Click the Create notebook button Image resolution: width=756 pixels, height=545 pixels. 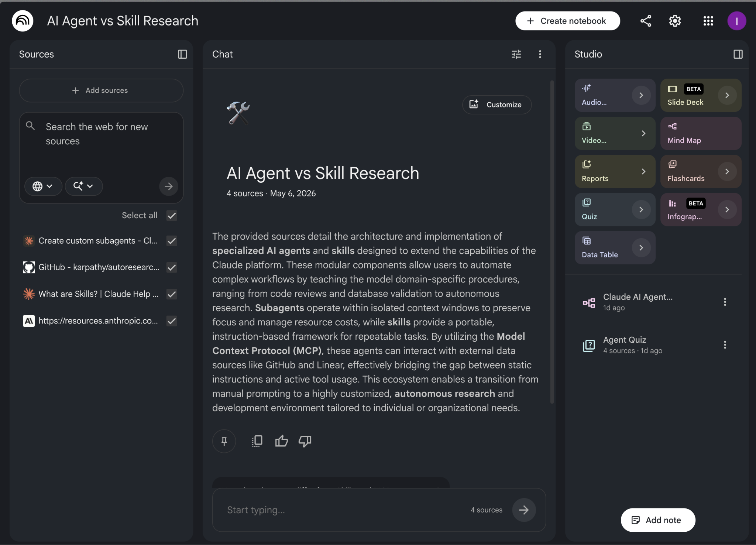click(x=567, y=21)
